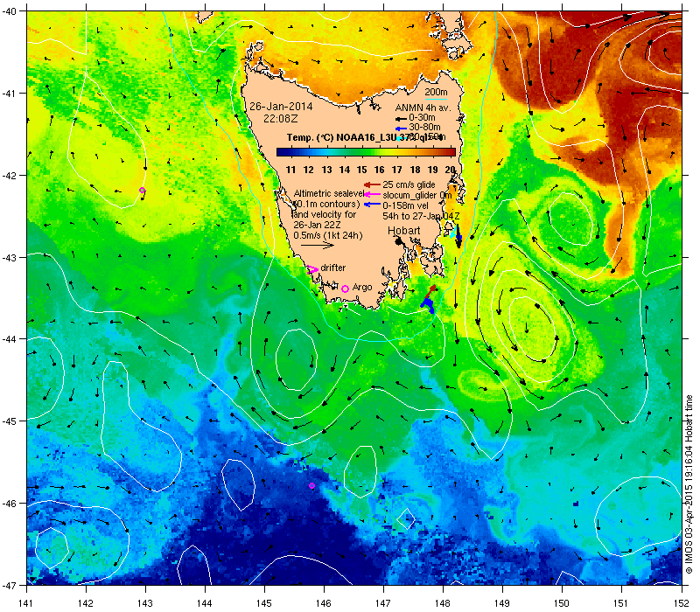Click the 150 longitude axis label
700x612 pixels.
562,603
